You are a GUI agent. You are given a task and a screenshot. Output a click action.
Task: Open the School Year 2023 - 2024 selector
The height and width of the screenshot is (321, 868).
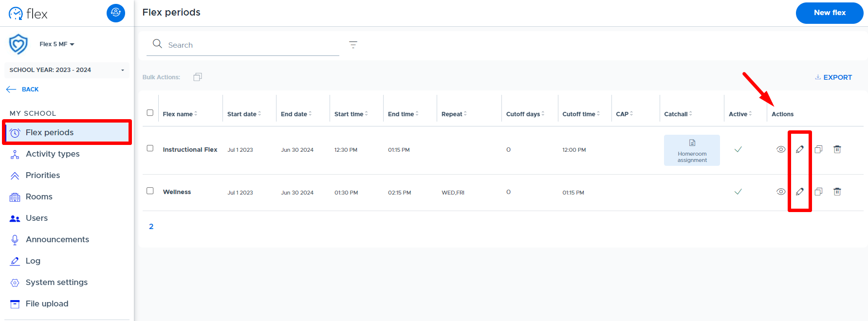coord(67,70)
